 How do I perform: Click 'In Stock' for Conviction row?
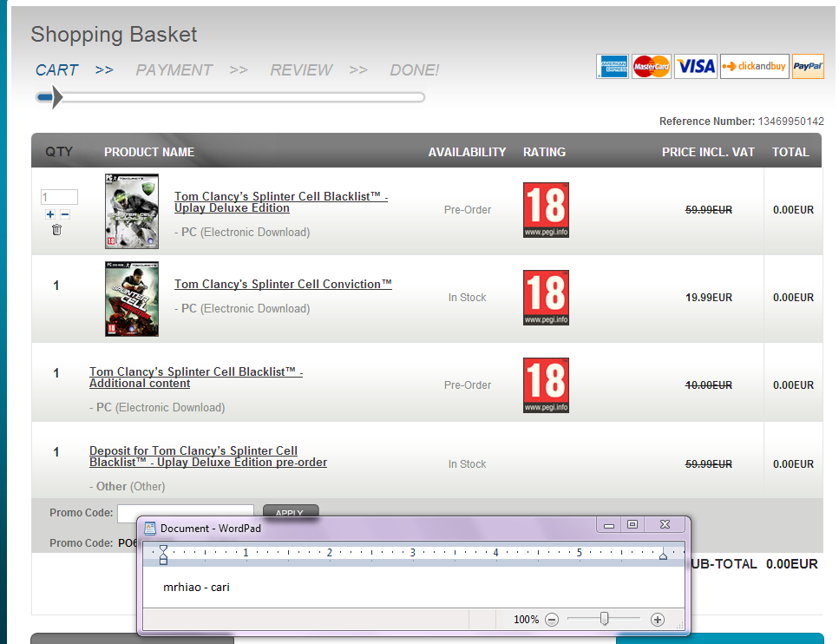(467, 298)
